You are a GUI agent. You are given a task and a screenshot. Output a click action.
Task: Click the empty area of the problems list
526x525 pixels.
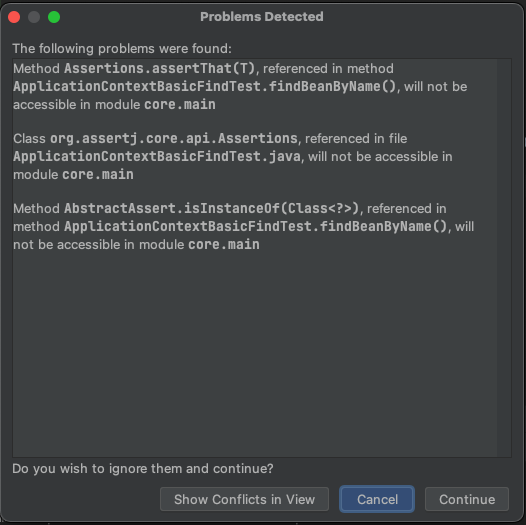255,352
